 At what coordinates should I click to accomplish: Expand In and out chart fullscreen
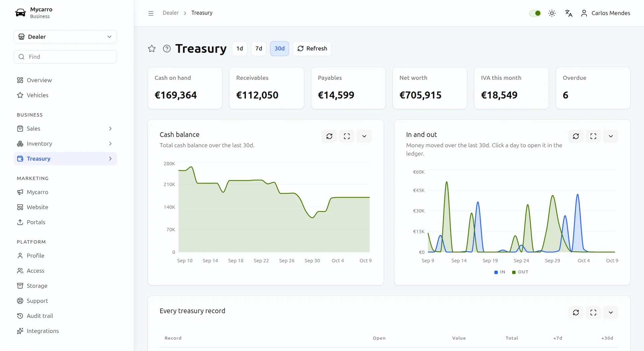pyautogui.click(x=593, y=136)
